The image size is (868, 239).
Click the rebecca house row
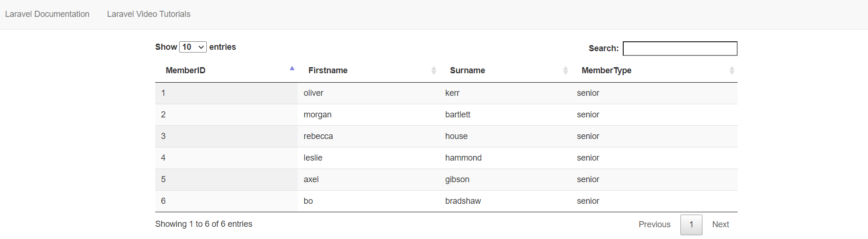(x=445, y=136)
